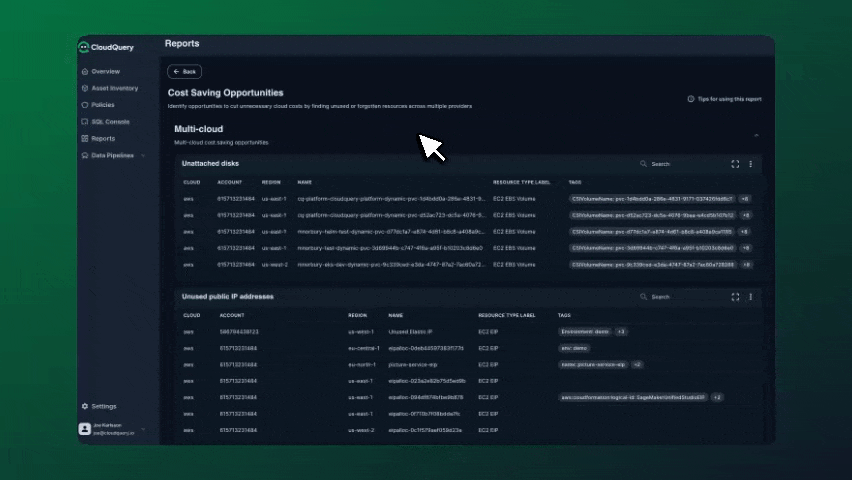The width and height of the screenshot is (852, 480).
Task: Collapse the Multi-cloud section chevron
Action: (x=756, y=134)
